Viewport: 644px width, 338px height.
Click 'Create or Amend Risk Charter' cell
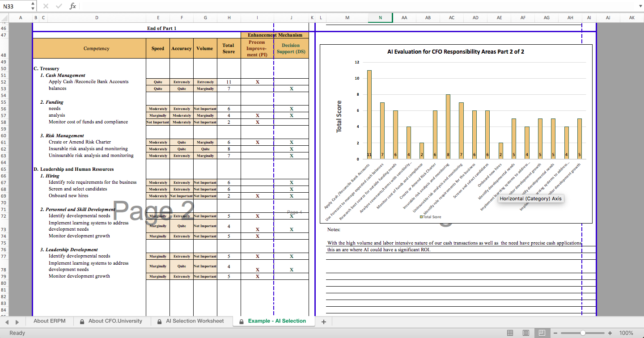(80, 142)
